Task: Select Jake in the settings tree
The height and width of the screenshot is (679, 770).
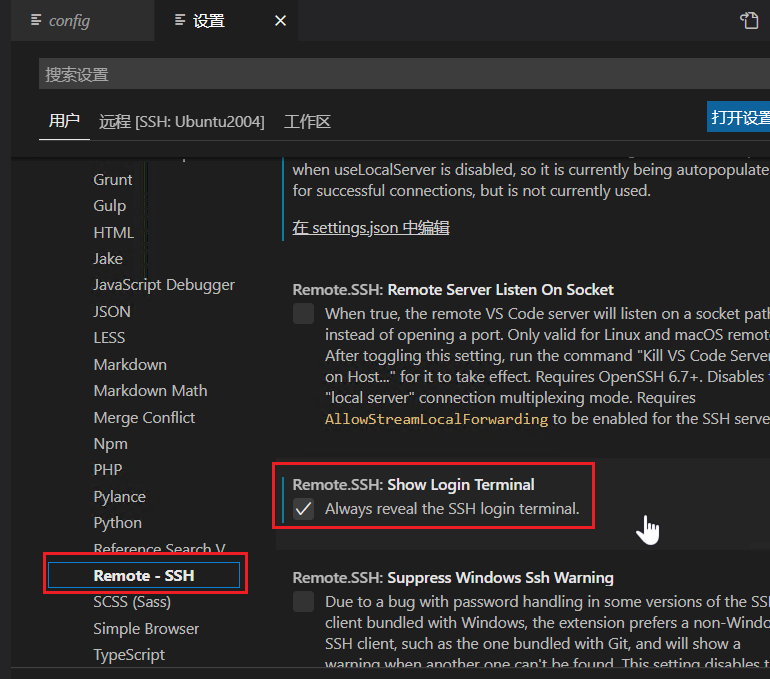Action: (x=108, y=259)
